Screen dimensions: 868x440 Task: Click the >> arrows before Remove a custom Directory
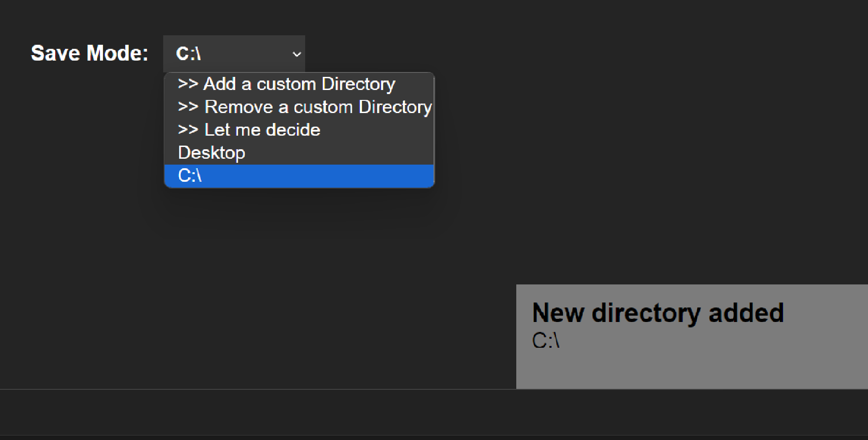(188, 107)
